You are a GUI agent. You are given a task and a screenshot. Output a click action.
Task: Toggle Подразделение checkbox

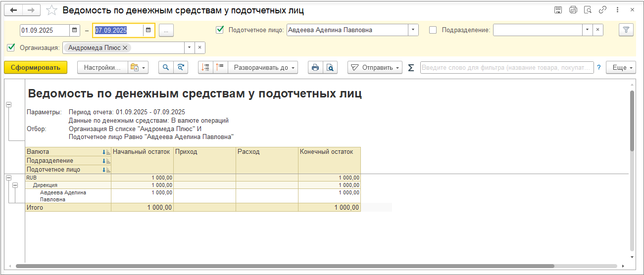433,30
